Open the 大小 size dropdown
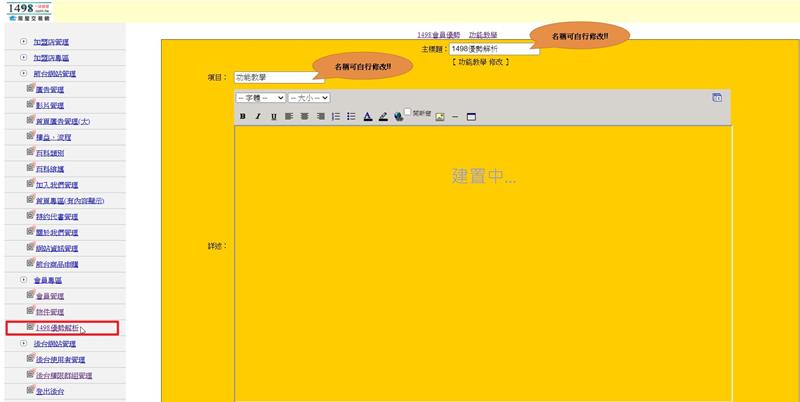The height and width of the screenshot is (402, 800). pyautogui.click(x=309, y=98)
